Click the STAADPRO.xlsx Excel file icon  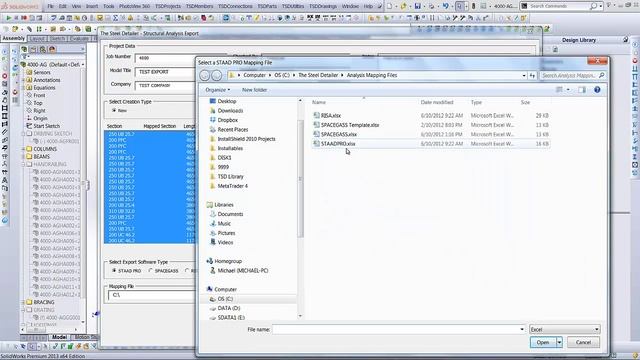(x=316, y=144)
